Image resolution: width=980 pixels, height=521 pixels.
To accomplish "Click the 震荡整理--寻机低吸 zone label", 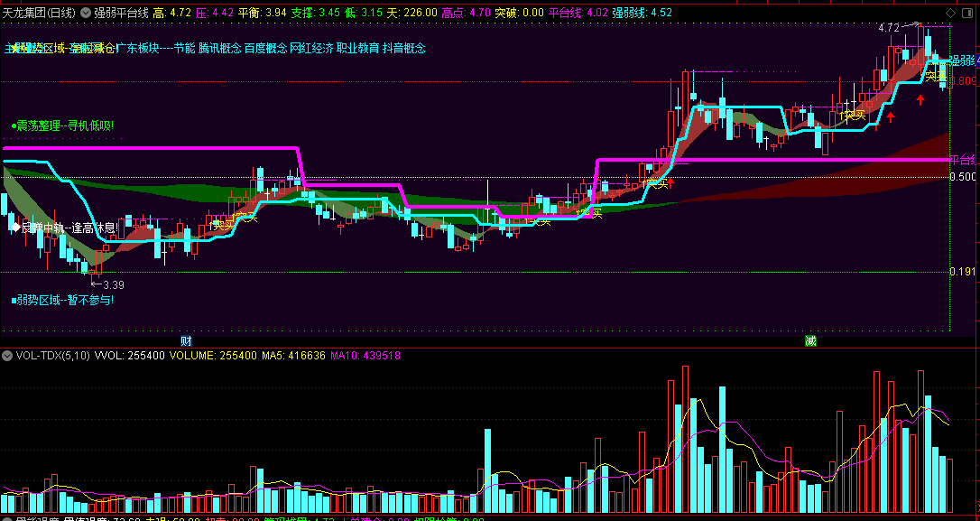I will click(x=62, y=126).
